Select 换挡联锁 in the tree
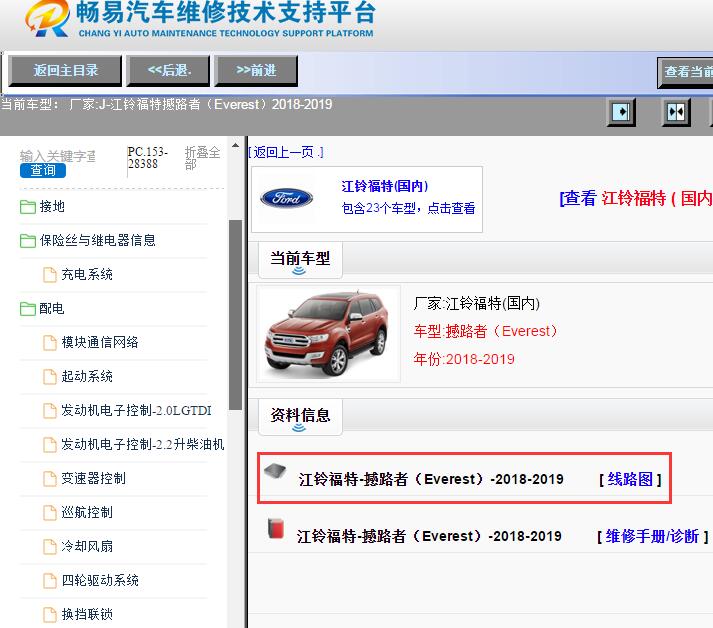The image size is (713, 628). 87,614
